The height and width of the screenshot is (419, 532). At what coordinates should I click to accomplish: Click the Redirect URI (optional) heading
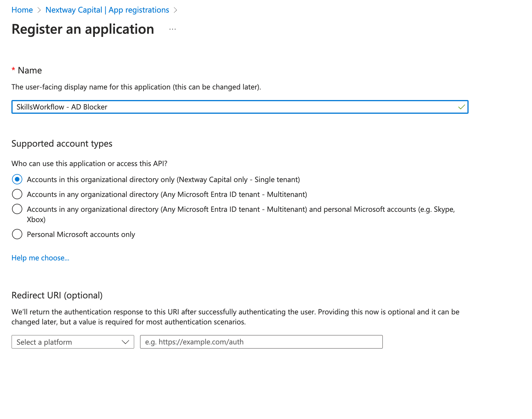pyautogui.click(x=57, y=295)
